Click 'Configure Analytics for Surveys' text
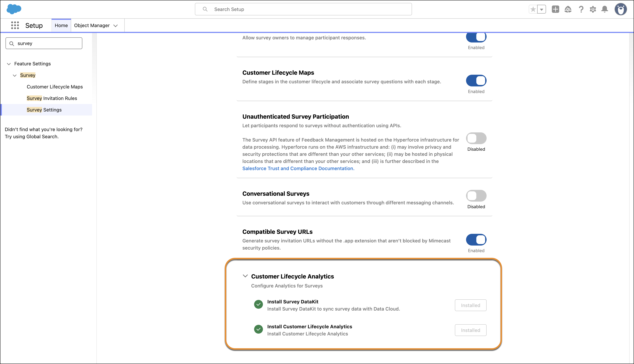Viewport: 634px width, 364px height. [x=287, y=286]
